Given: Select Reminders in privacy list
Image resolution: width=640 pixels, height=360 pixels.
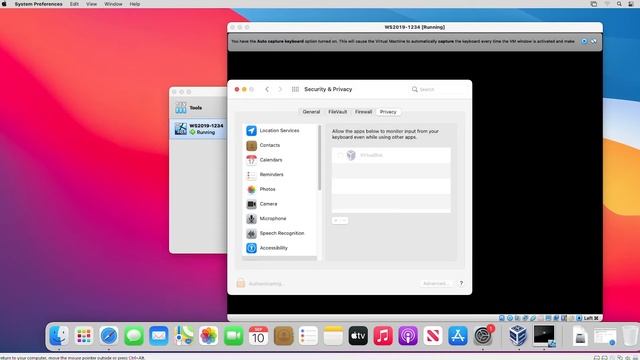Looking at the screenshot, I should [280, 175].
